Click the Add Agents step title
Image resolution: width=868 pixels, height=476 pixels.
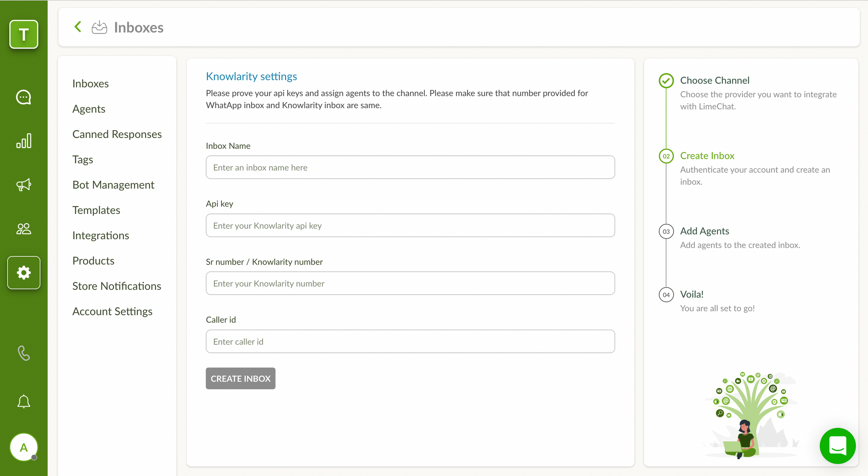point(704,231)
